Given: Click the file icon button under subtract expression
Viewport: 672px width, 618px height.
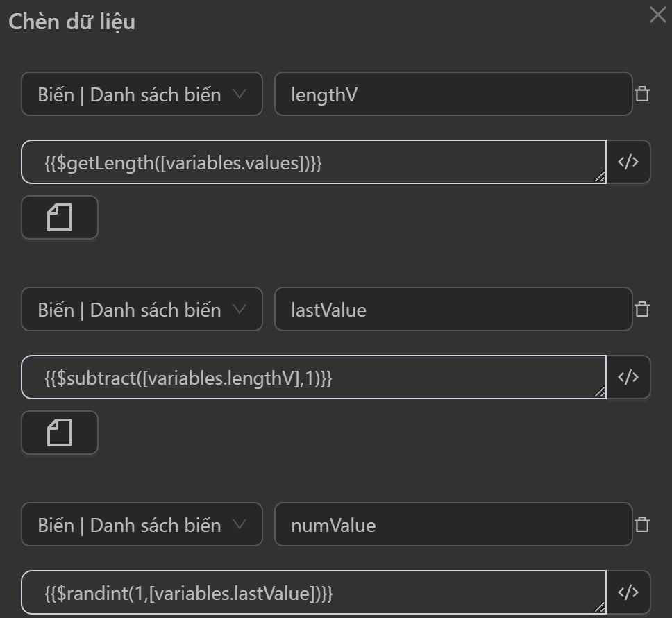Looking at the screenshot, I should [60, 433].
